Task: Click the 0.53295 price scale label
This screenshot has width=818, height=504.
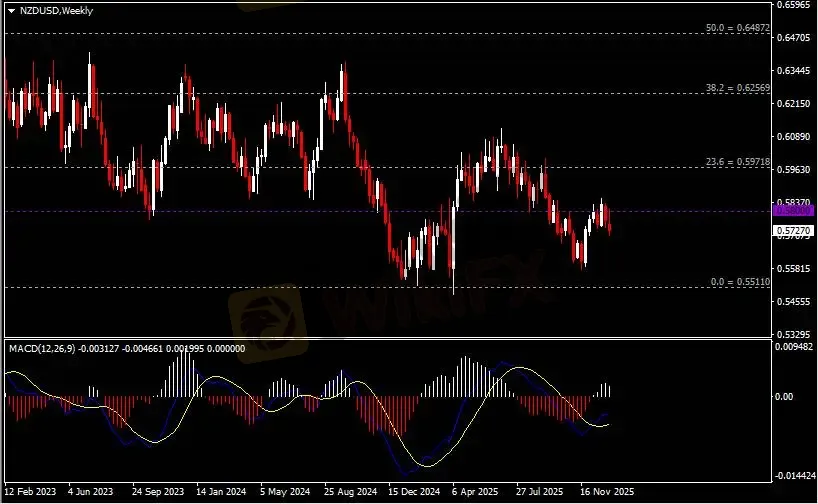Action: 795,334
